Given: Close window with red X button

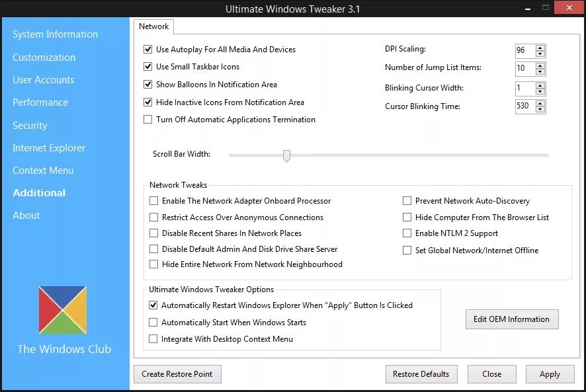Looking at the screenshot, I should [569, 7].
